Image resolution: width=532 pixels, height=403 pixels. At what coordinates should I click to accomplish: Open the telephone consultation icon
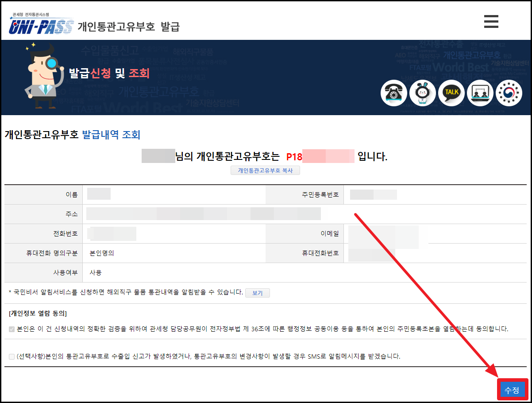coord(394,93)
